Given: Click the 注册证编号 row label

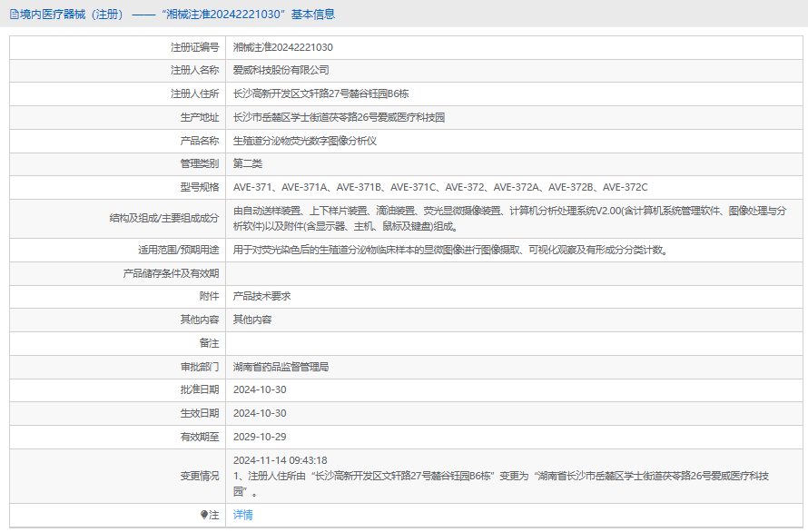Looking at the screenshot, I should [195, 47].
